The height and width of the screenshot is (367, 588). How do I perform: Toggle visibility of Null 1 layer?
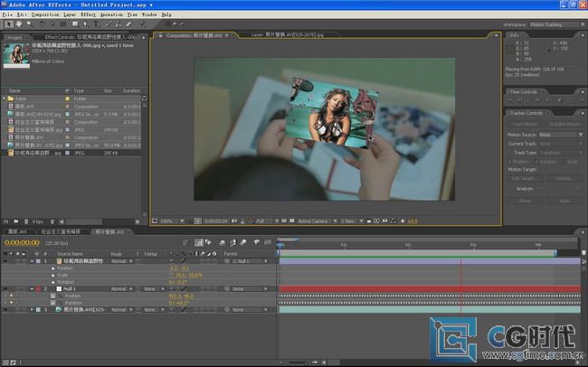coord(5,289)
